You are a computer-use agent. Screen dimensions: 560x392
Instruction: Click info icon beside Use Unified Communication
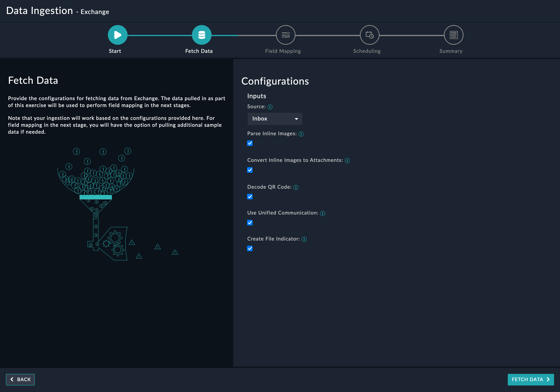click(322, 213)
